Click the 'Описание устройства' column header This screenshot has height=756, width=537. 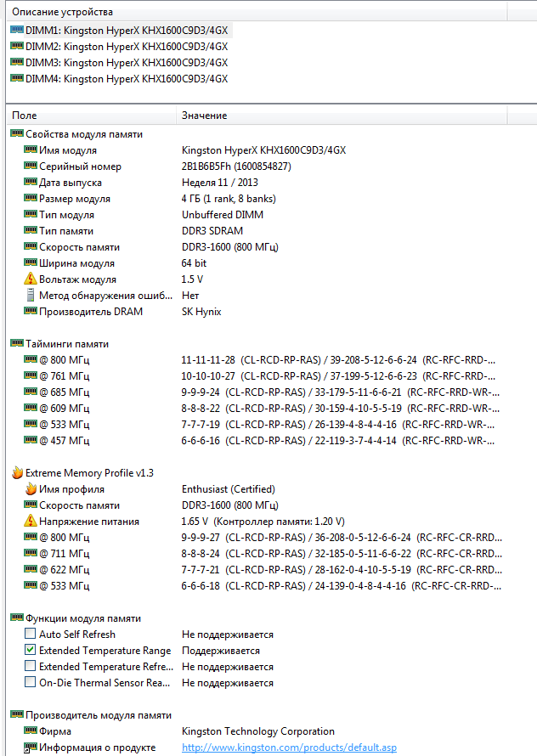point(257,12)
